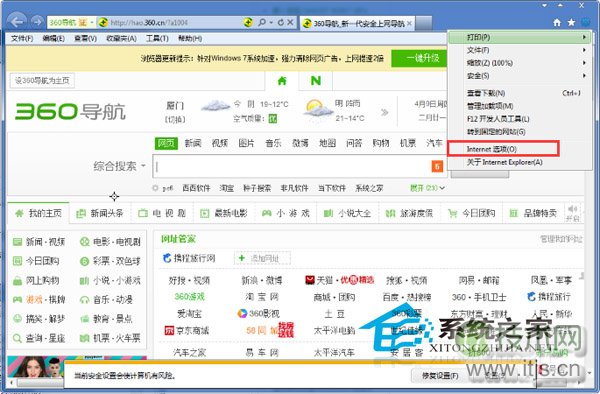Click the speaker sound icon on tab row
The image size is (600, 394).
(572, 209)
